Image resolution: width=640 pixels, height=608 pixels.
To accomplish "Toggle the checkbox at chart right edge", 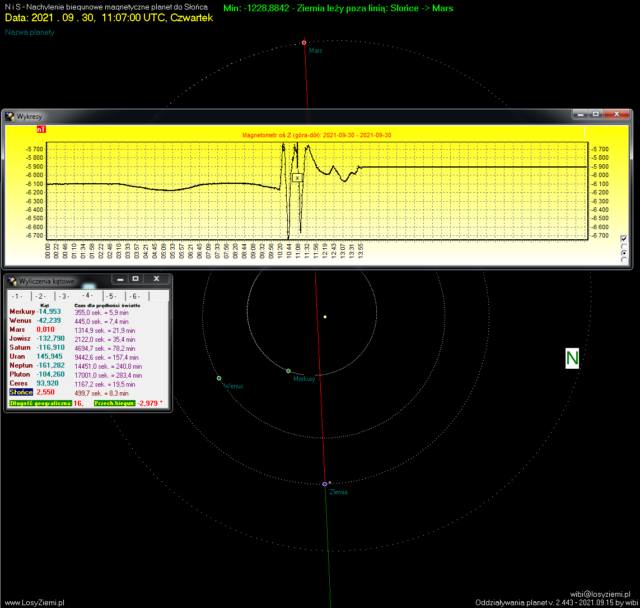I will pos(625,238).
